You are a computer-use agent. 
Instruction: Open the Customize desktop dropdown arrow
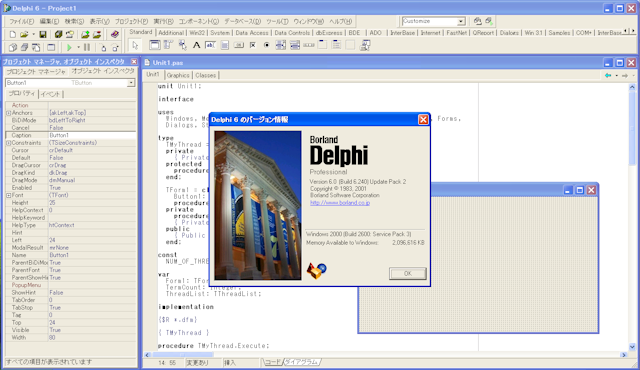[x=461, y=21]
